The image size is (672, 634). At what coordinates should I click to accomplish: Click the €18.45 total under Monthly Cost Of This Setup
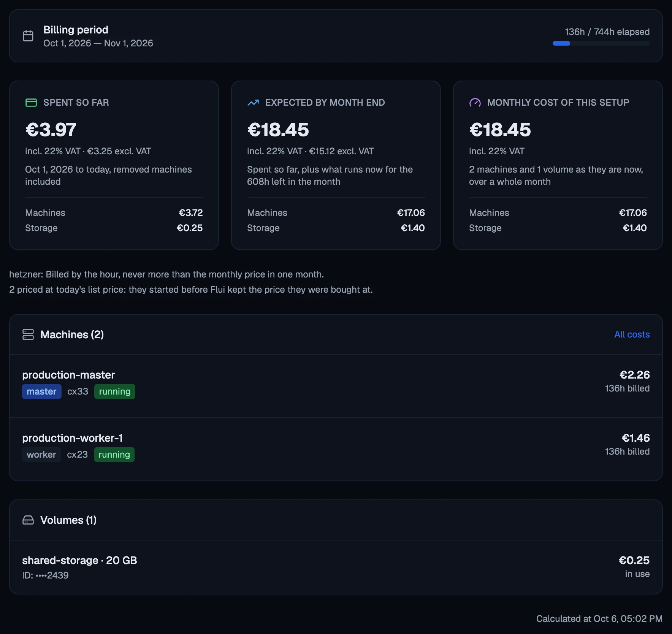pos(500,130)
